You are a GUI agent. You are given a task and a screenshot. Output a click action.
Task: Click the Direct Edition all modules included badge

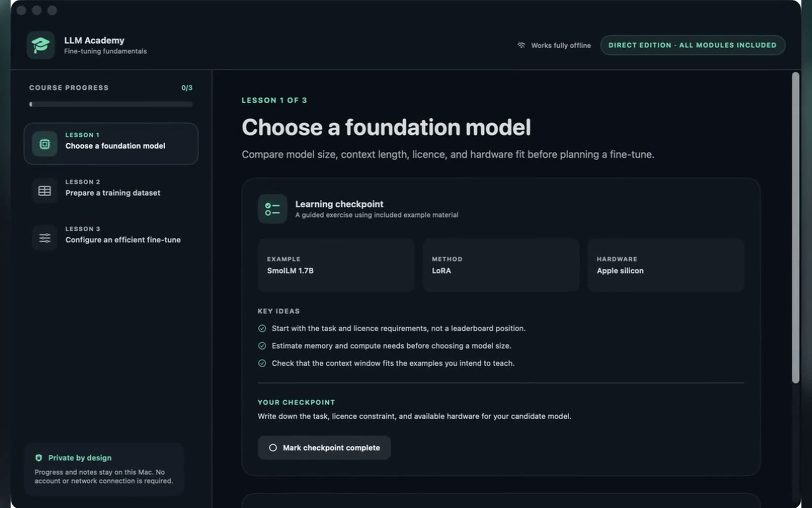pos(692,45)
